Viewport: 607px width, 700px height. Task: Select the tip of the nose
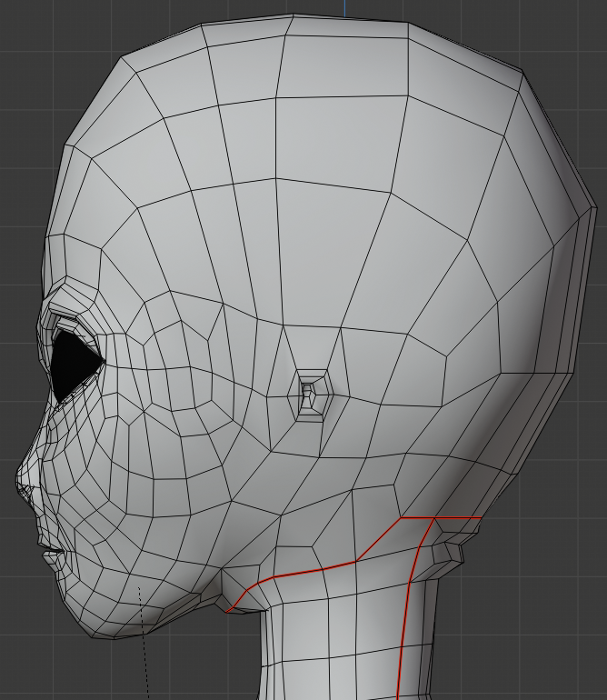[20, 486]
